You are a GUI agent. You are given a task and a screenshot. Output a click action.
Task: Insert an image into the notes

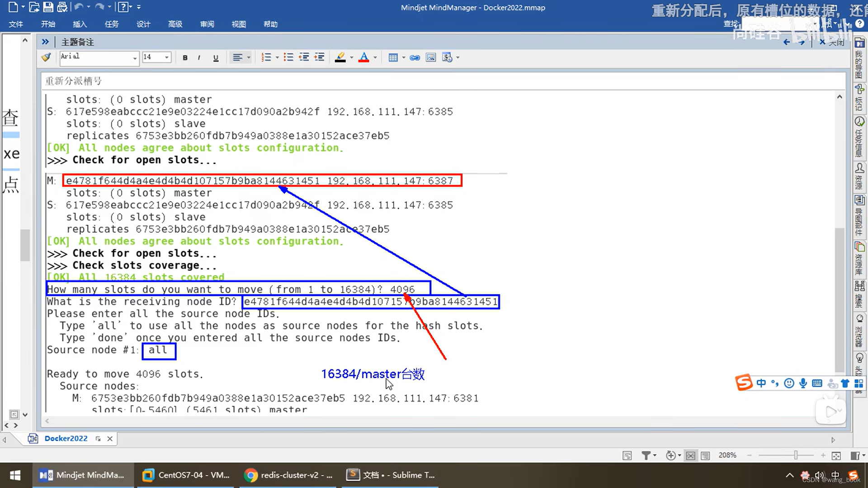click(x=431, y=57)
